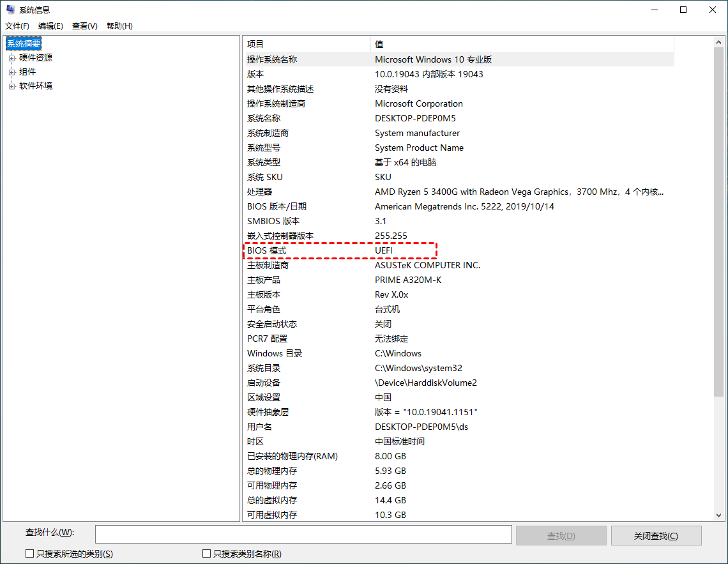This screenshot has width=728, height=564.
Task: Maximize the 系统信息 window
Action: click(x=683, y=10)
